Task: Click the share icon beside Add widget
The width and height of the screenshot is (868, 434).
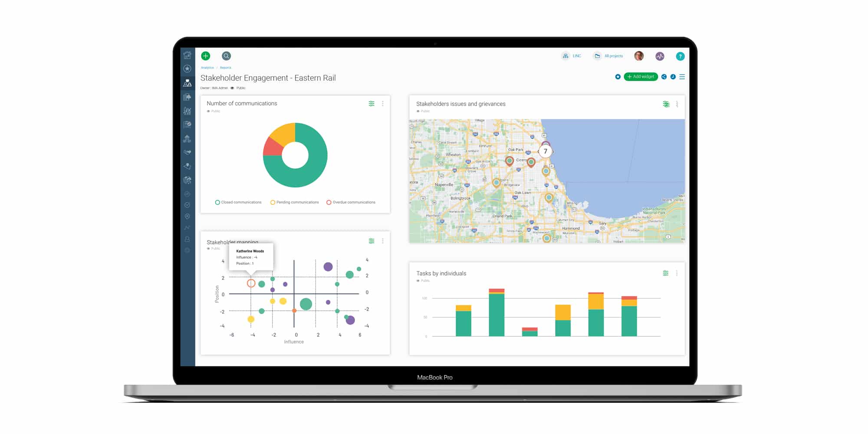Action: 664,77
